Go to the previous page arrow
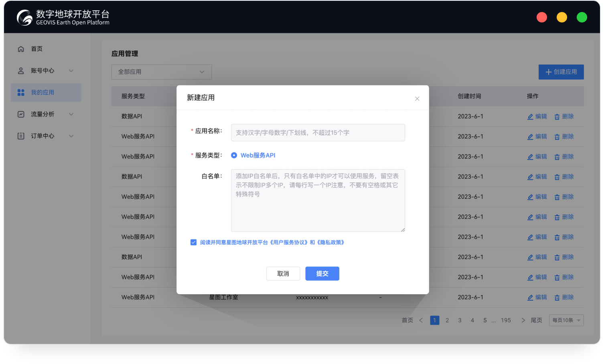Image resolution: width=604 pixels, height=364 pixels. point(421,320)
